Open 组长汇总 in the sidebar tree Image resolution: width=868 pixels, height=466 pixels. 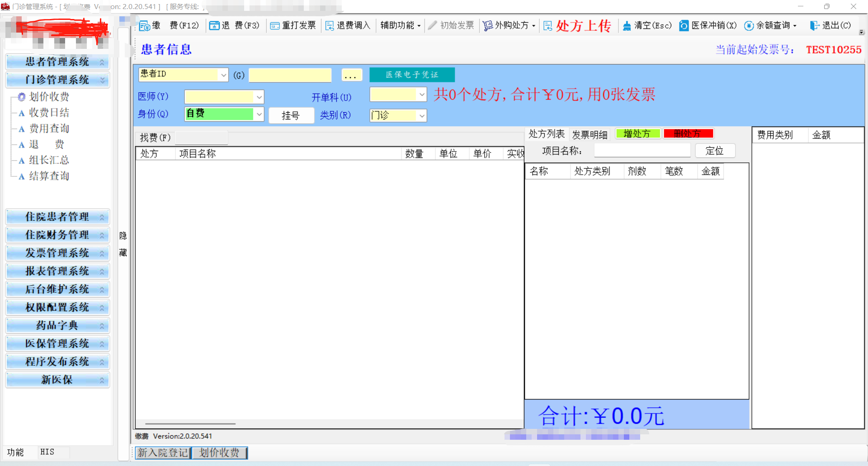(49, 160)
